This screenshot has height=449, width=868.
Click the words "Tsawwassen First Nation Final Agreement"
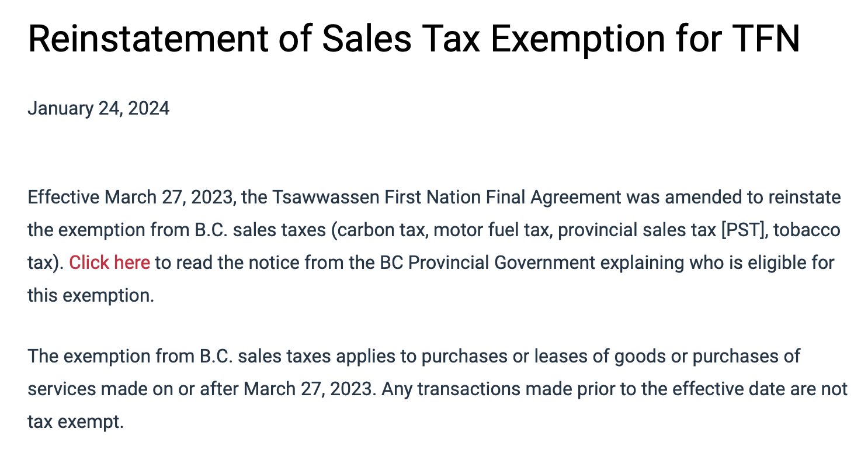[447, 198]
